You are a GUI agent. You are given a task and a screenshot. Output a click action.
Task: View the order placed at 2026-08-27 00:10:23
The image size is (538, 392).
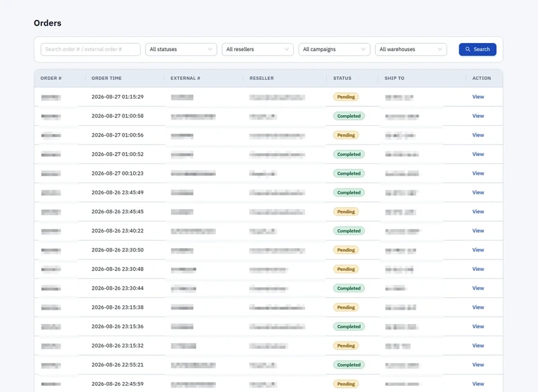point(478,173)
